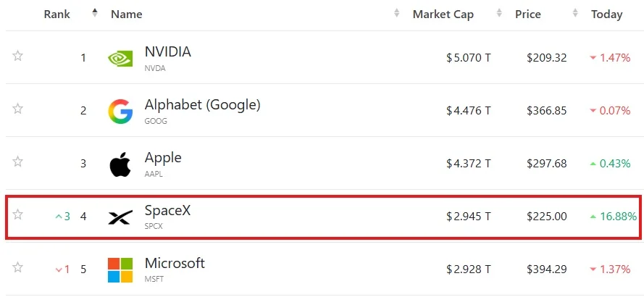The height and width of the screenshot is (297, 644).
Task: Click the NVIDIA logo icon
Action: point(120,59)
